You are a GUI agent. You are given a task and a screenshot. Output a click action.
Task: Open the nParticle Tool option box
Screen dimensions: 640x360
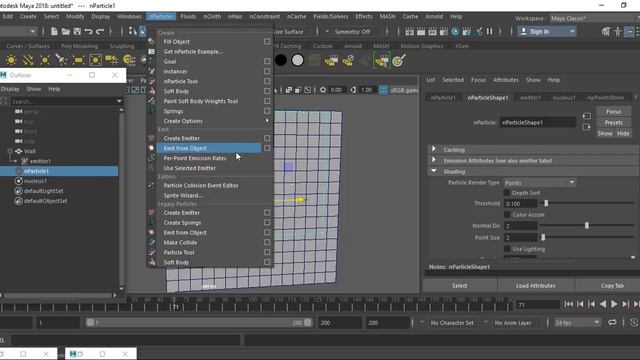[x=267, y=81]
